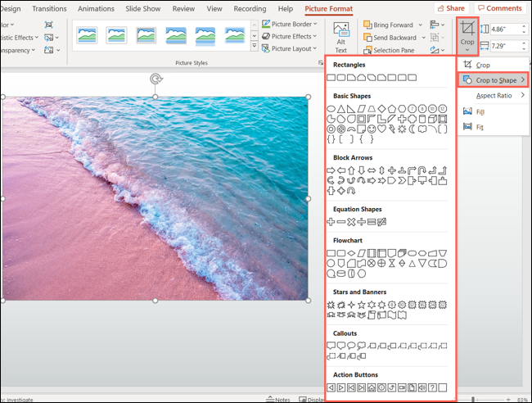Open the Picture Border dropdown
The image size is (532, 403).
click(291, 24)
